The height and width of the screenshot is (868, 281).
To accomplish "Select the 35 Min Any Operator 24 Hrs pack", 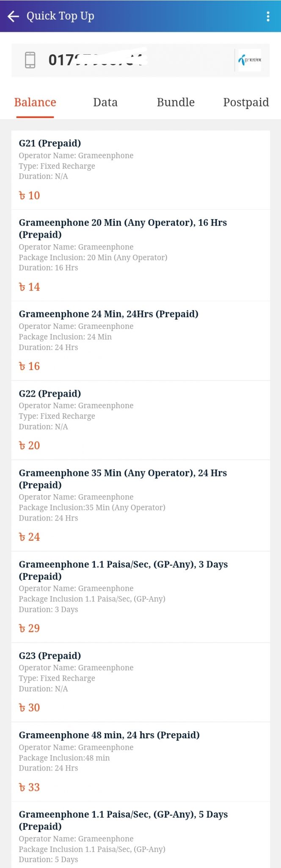I will click(140, 506).
